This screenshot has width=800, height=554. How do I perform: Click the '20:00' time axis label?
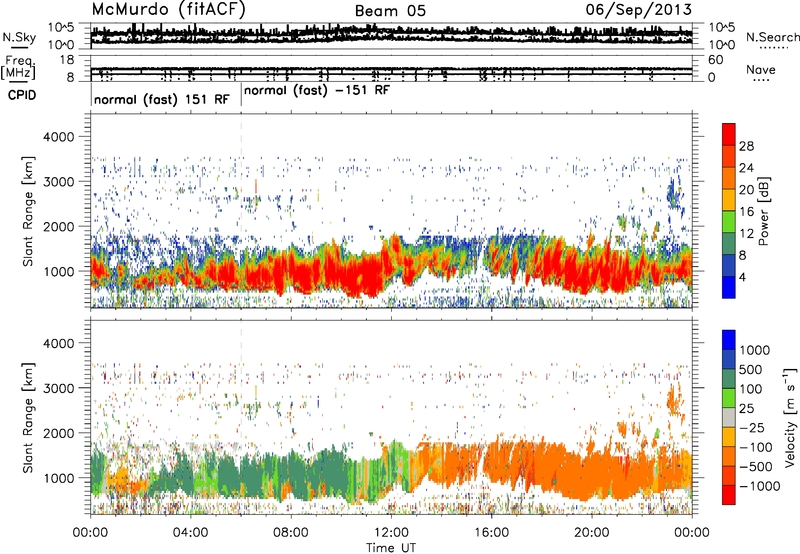(x=592, y=533)
